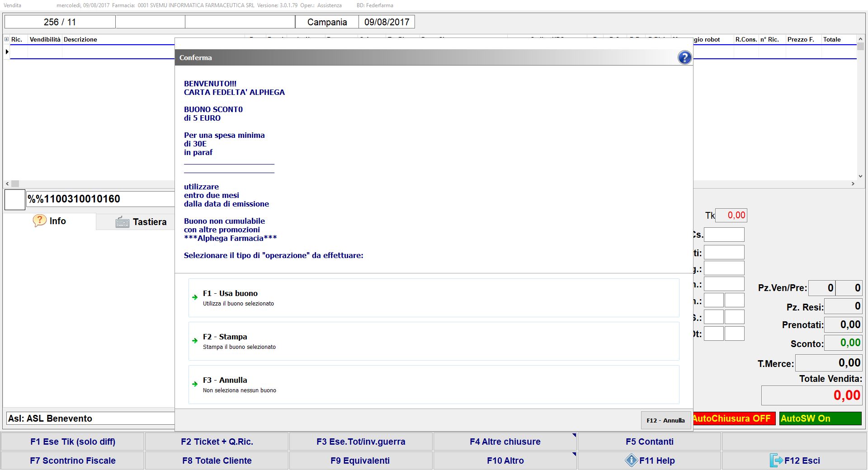Click the blue help icon in Conferma dialog
Image resolution: width=868 pixels, height=470 pixels.
[684, 57]
